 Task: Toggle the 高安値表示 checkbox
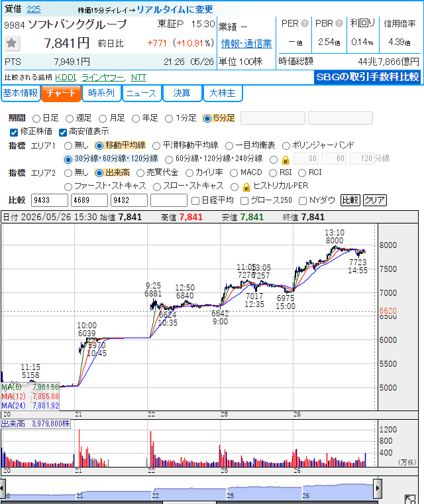click(63, 132)
